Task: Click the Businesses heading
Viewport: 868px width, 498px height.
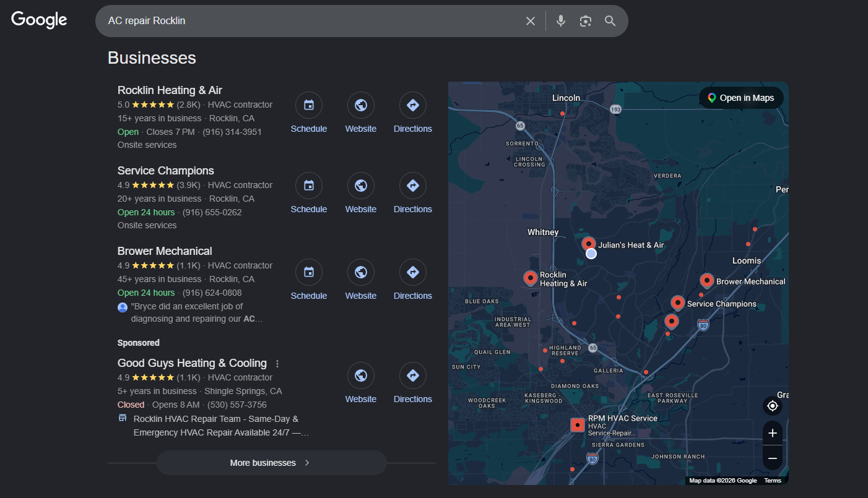Action: tap(152, 58)
